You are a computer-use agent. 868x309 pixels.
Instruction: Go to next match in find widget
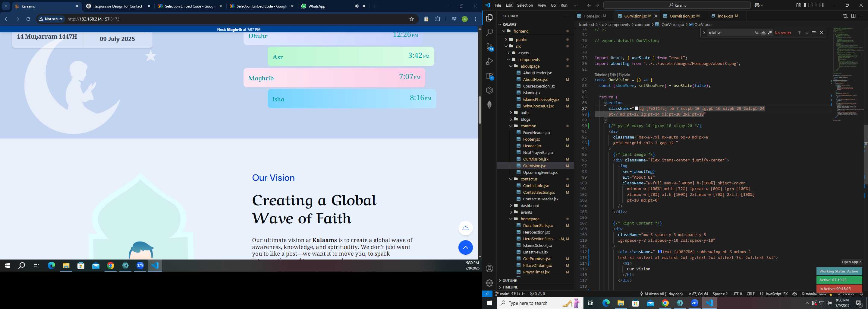(x=807, y=33)
